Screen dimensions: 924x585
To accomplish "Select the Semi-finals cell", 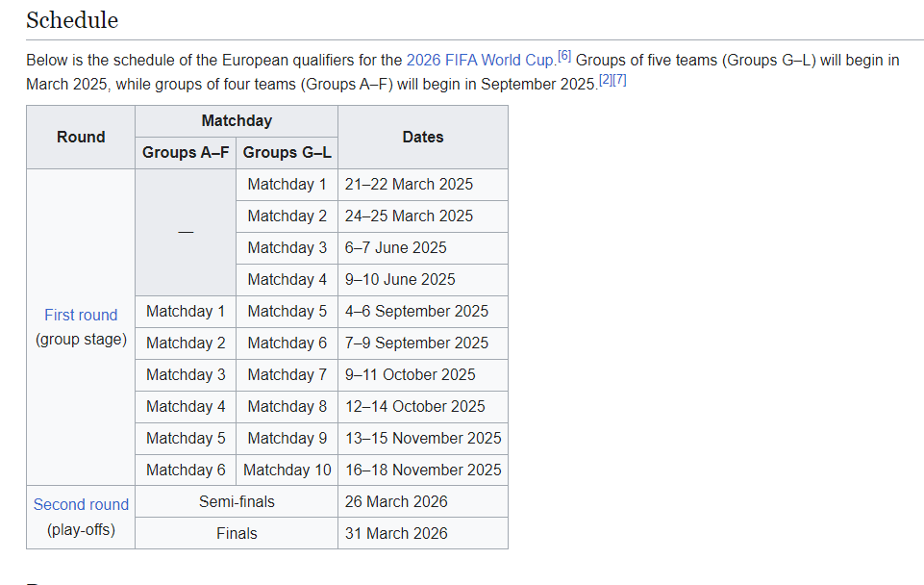I will click(x=237, y=501).
